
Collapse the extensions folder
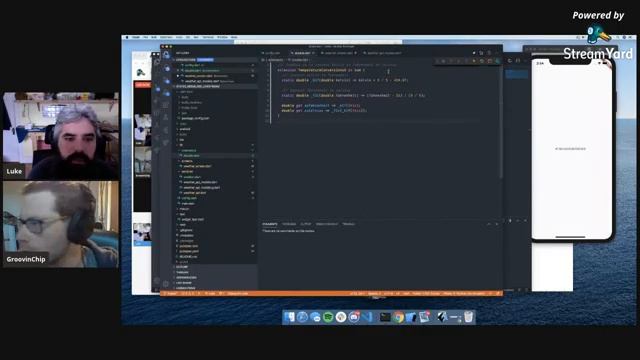point(189,151)
